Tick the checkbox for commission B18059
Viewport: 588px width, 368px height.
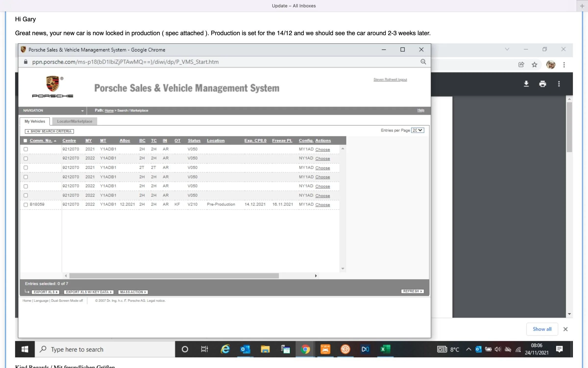pos(26,205)
